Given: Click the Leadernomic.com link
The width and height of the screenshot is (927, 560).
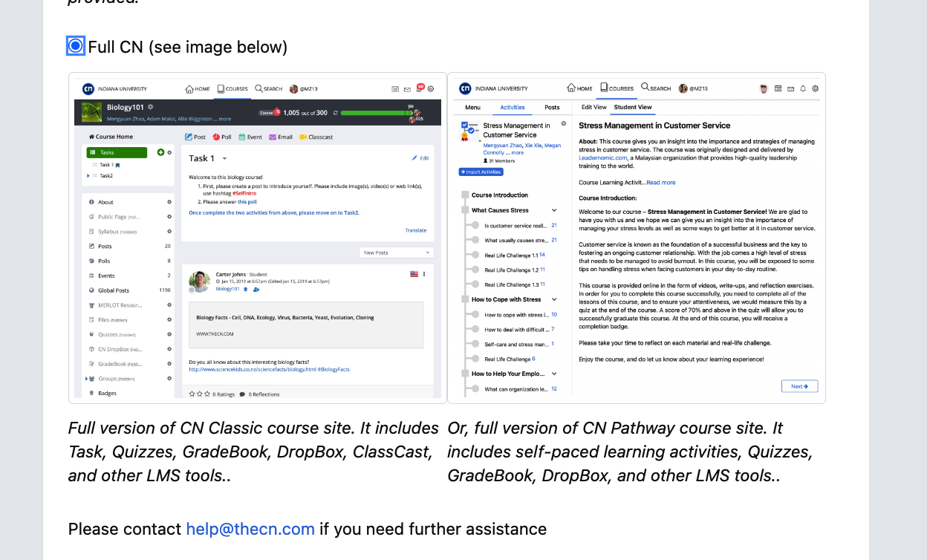Looking at the screenshot, I should 605,157.
